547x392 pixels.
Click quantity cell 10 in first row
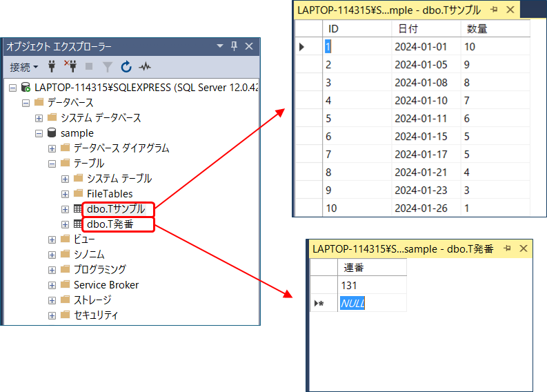point(495,46)
